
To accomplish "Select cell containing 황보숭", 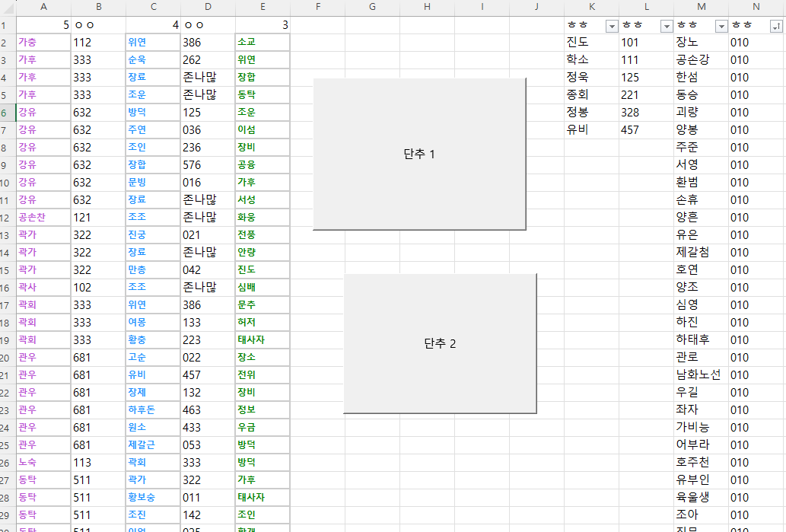I will tap(153, 498).
